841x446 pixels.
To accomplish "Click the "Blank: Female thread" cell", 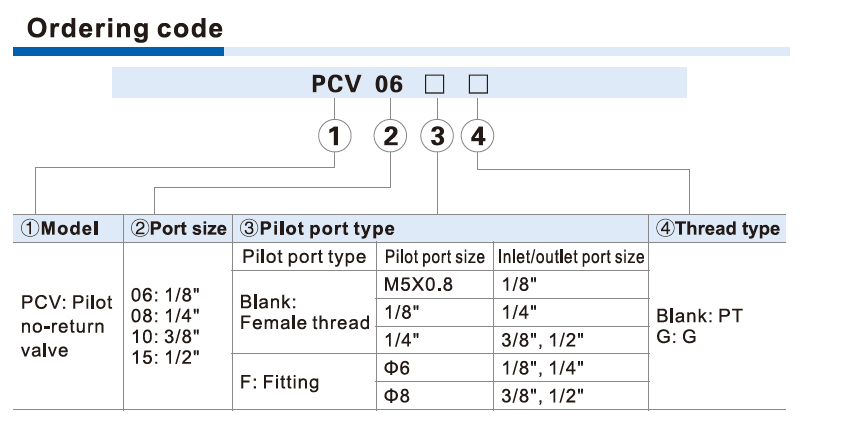I will click(x=304, y=312).
